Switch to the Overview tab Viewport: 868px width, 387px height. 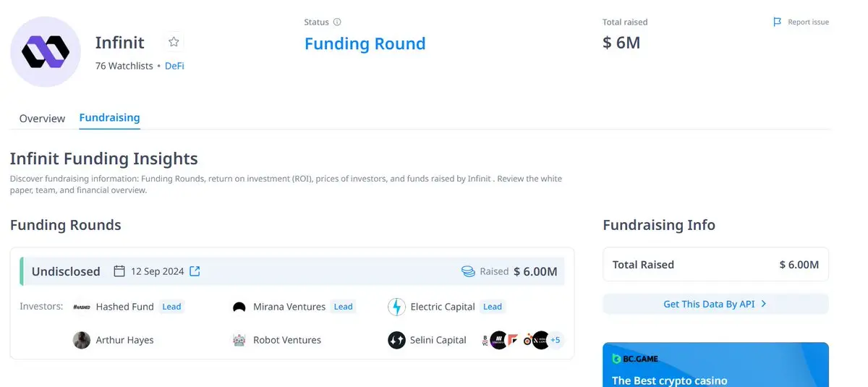[x=42, y=119]
